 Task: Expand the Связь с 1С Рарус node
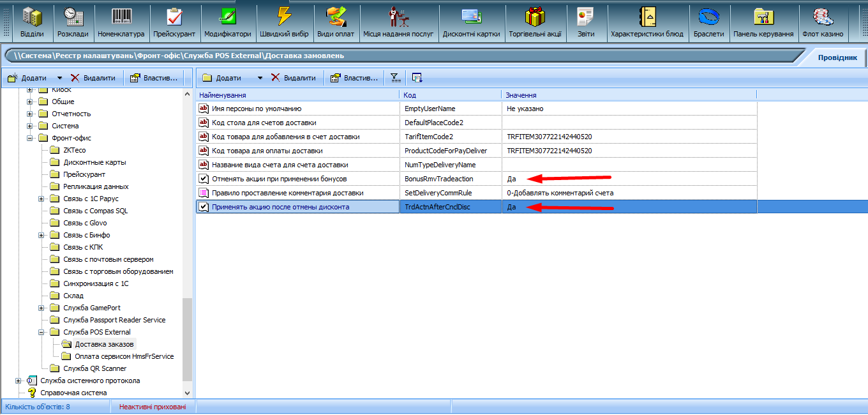(41, 199)
